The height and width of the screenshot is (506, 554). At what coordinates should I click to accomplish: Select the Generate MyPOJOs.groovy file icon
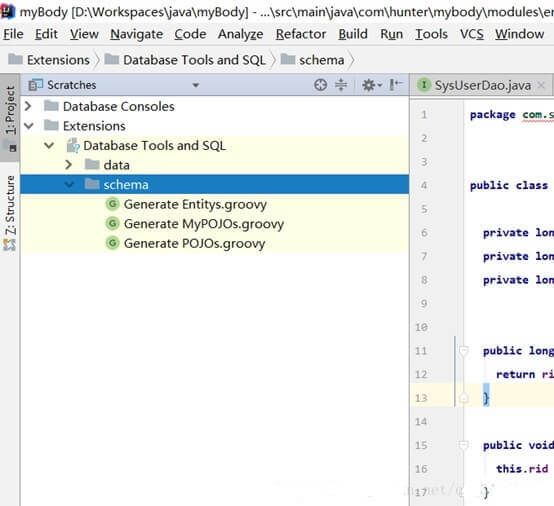[x=112, y=223]
